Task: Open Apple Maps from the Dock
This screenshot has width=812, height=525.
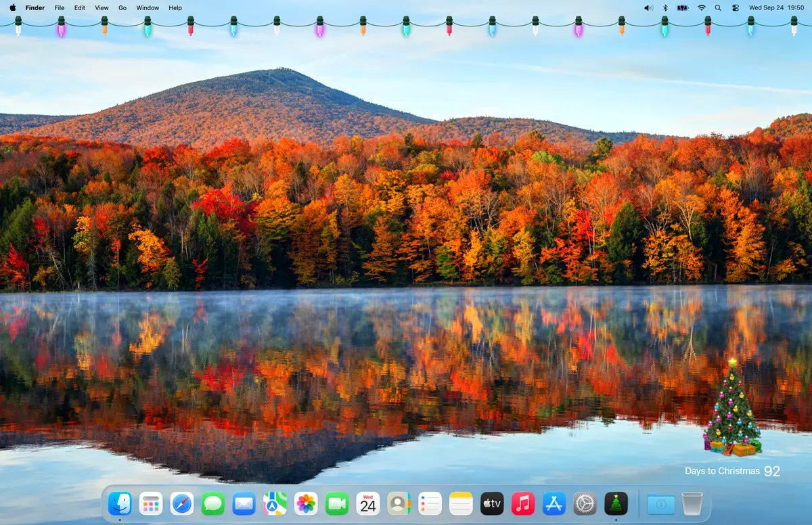Action: click(x=275, y=504)
